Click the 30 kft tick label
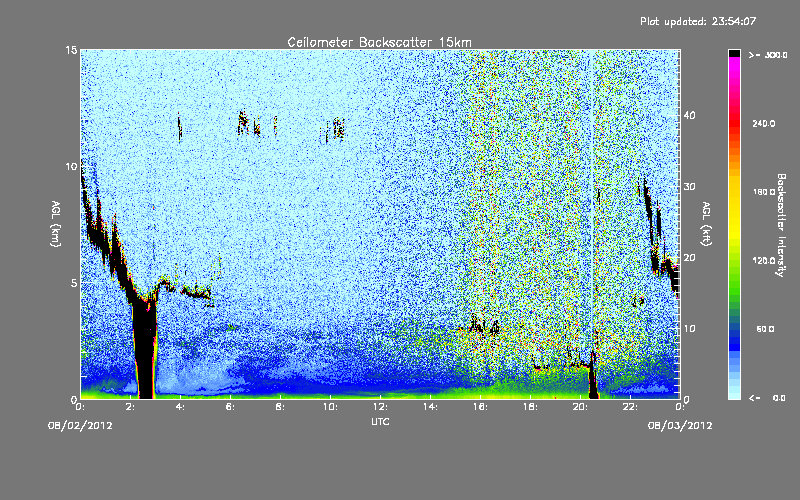This screenshot has height=500, width=800. pyautogui.click(x=689, y=186)
